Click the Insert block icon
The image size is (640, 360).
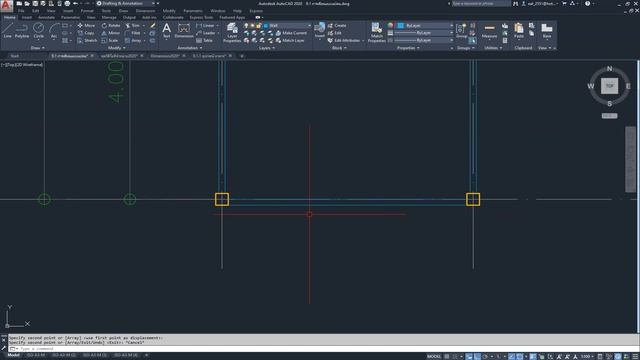point(320,31)
